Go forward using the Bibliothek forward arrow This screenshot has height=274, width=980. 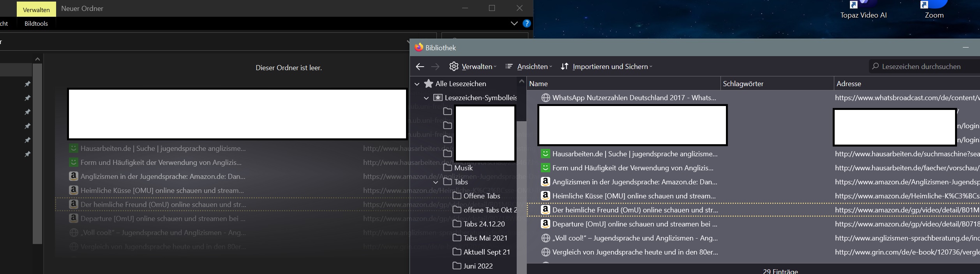pyautogui.click(x=435, y=67)
